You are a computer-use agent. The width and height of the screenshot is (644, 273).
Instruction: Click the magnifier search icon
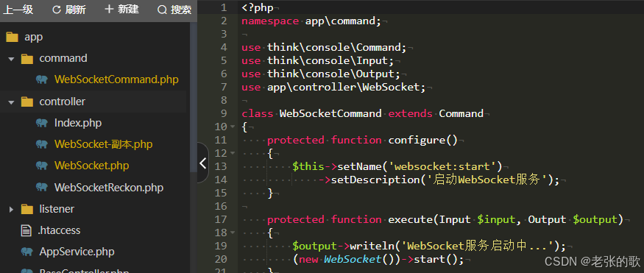(162, 10)
